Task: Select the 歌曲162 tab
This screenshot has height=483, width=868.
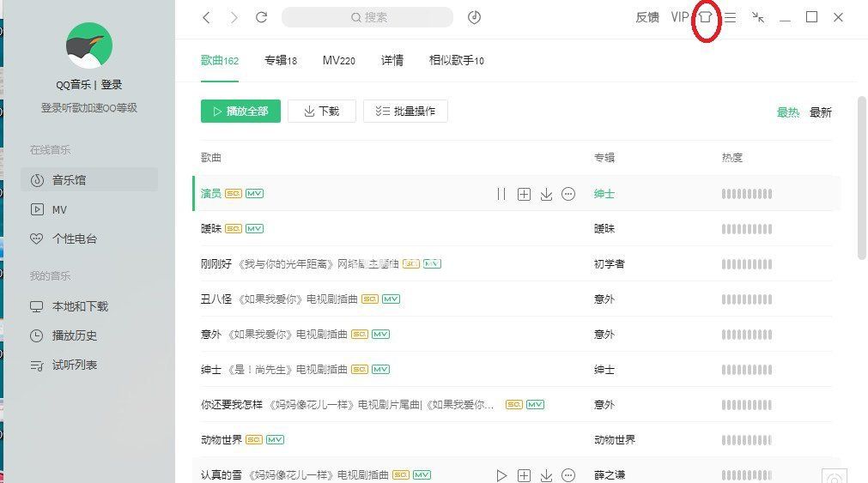Action: click(220, 60)
